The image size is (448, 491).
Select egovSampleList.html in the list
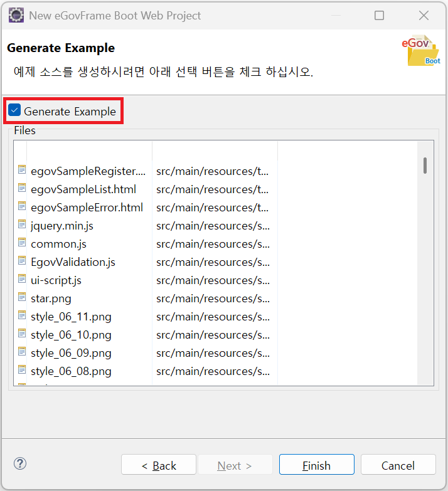click(83, 189)
